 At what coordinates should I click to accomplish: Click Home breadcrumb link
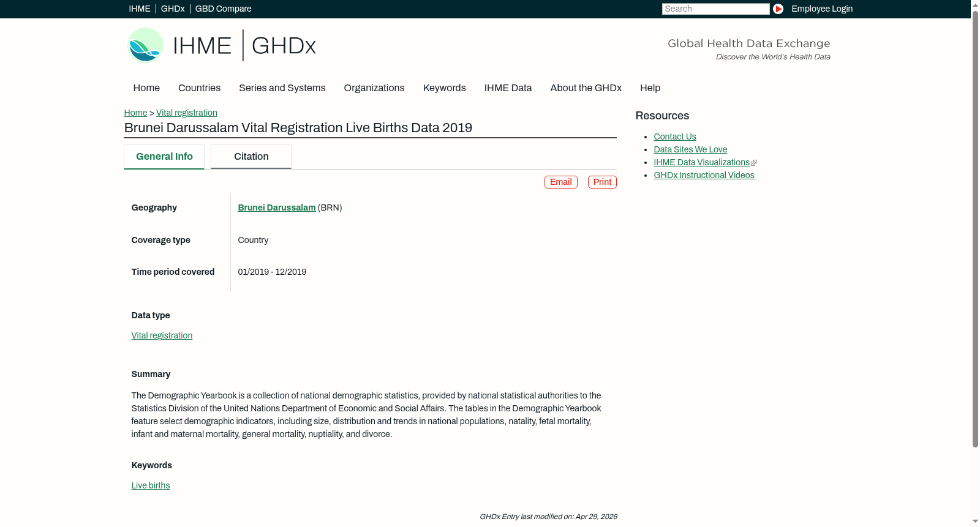(135, 113)
